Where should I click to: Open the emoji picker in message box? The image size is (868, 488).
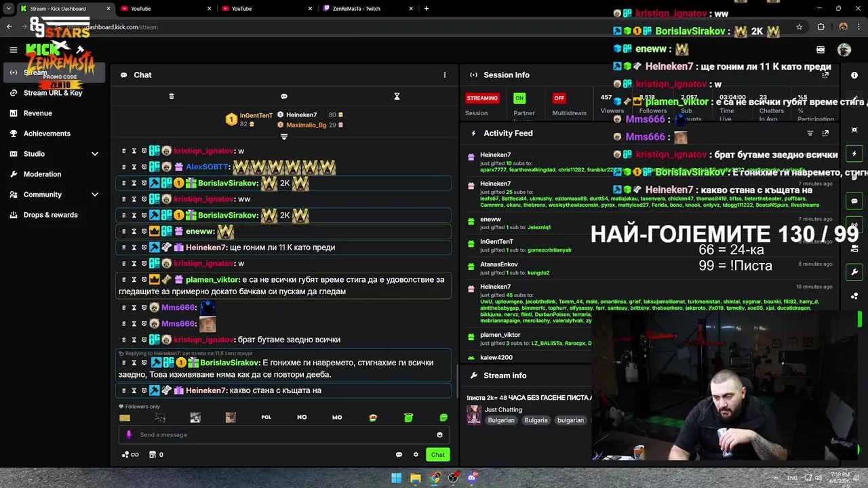coord(439,435)
